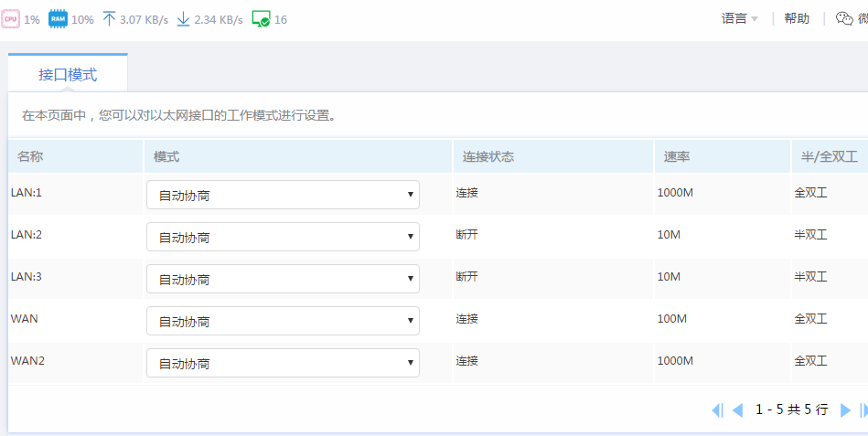Click WAN2 speed value 1000M
The width and height of the screenshot is (868, 436).
coord(675,361)
